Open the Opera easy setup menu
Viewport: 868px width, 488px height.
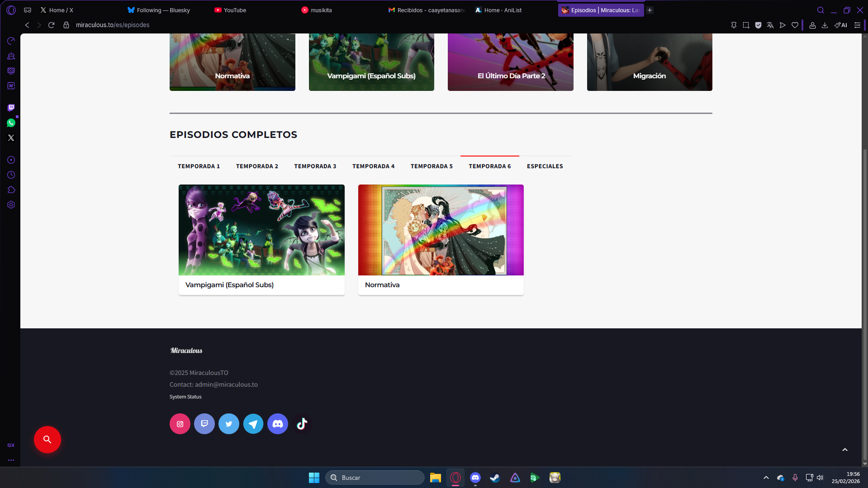(857, 25)
